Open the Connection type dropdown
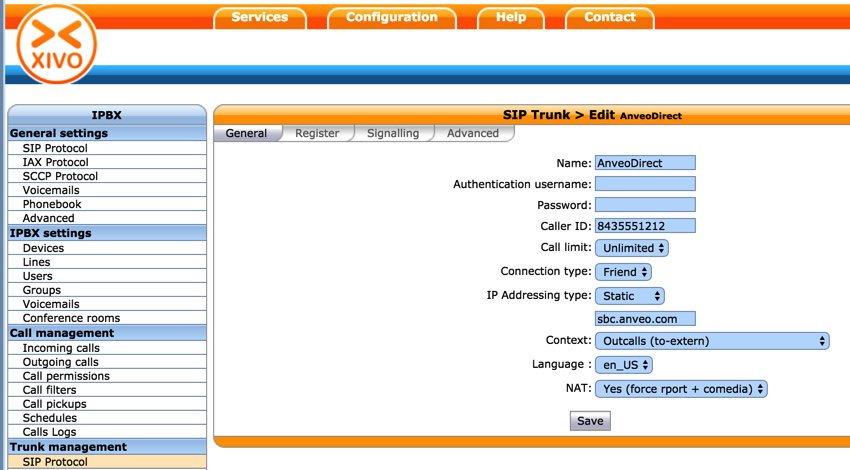This screenshot has width=850, height=470. point(623,272)
